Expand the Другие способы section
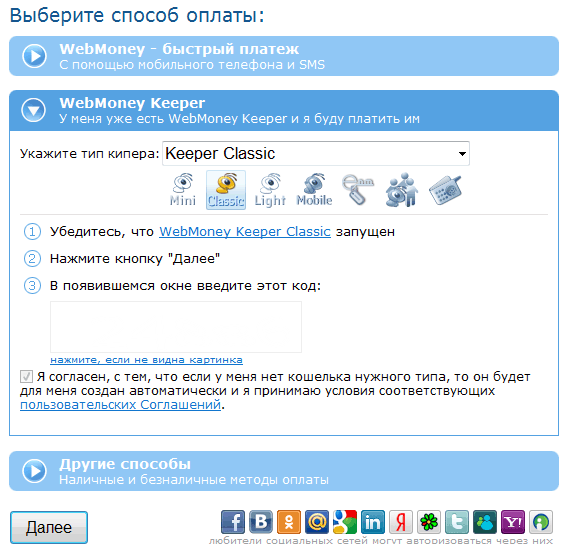The width and height of the screenshot is (568, 544). (x=284, y=471)
